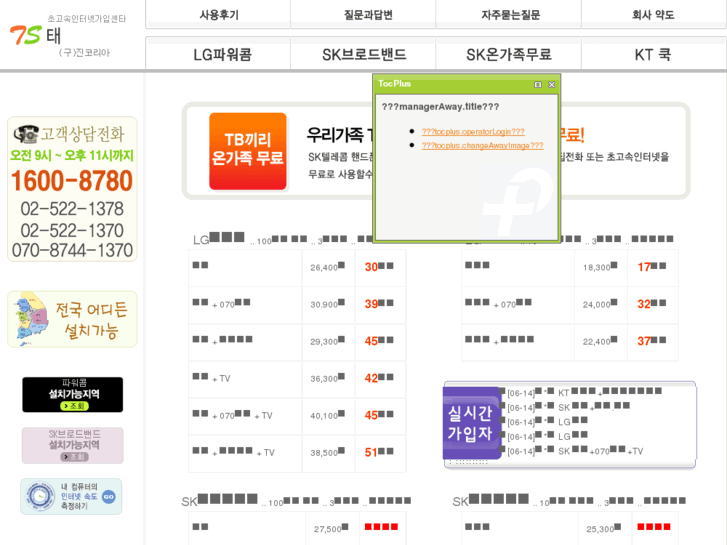Viewport: 727px width, 545px height.
Task: Open the 질문과답변 menu
Action: pos(368,15)
